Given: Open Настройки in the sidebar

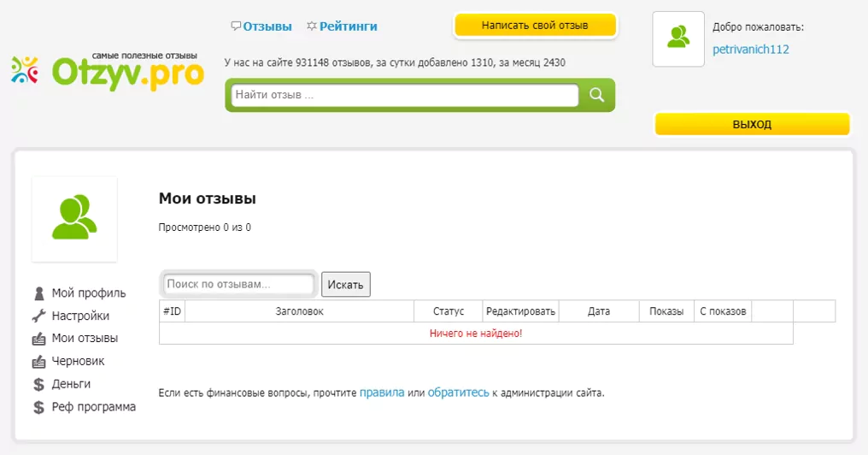Looking at the screenshot, I should click(x=80, y=316).
